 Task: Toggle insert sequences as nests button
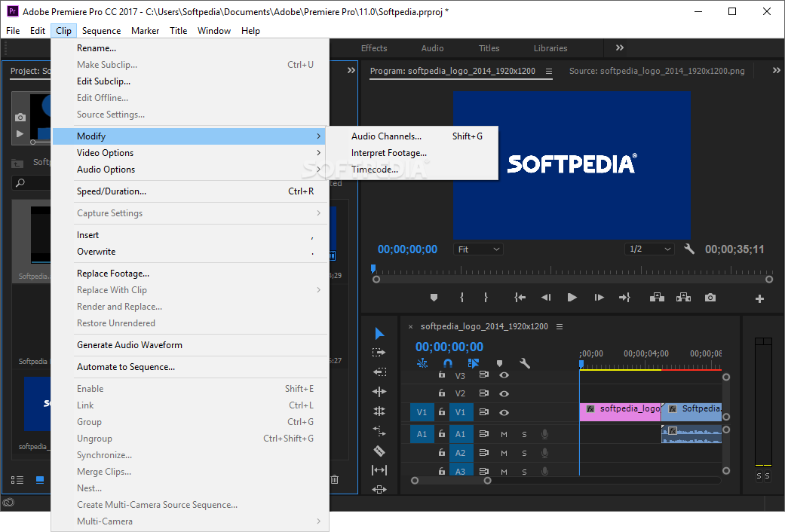point(422,363)
